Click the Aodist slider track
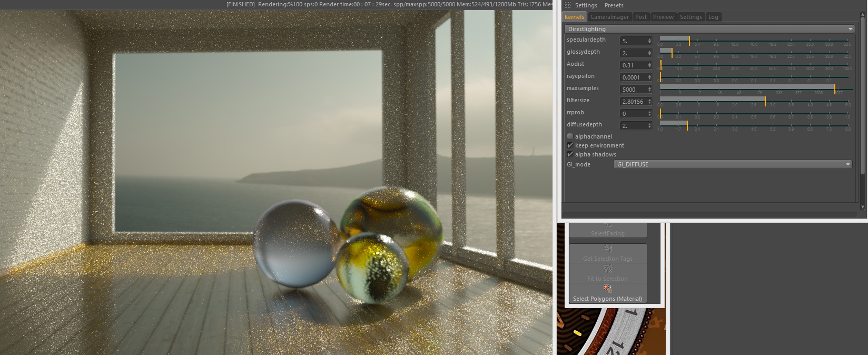This screenshot has height=355, width=868. click(x=754, y=65)
